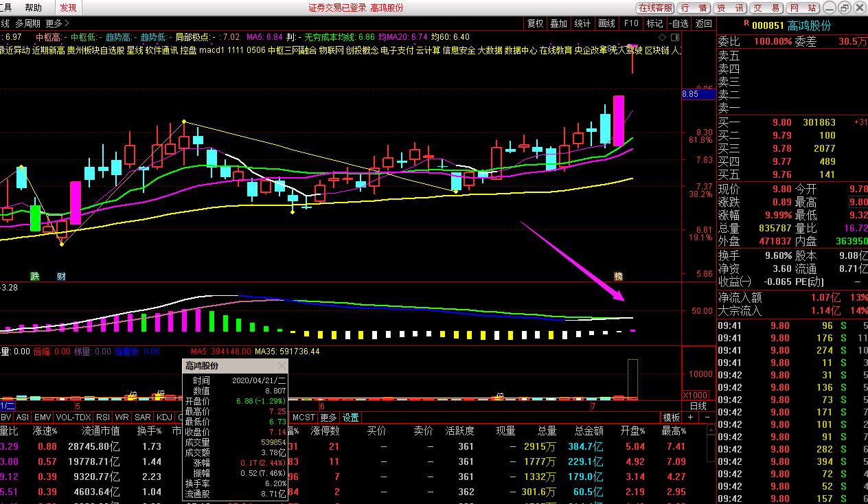Select the MCST indicator tab
This screenshot has height=504, width=868.
click(x=304, y=417)
